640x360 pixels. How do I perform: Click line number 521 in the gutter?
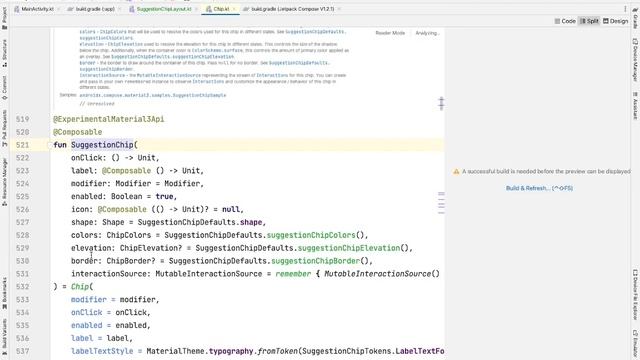22,145
